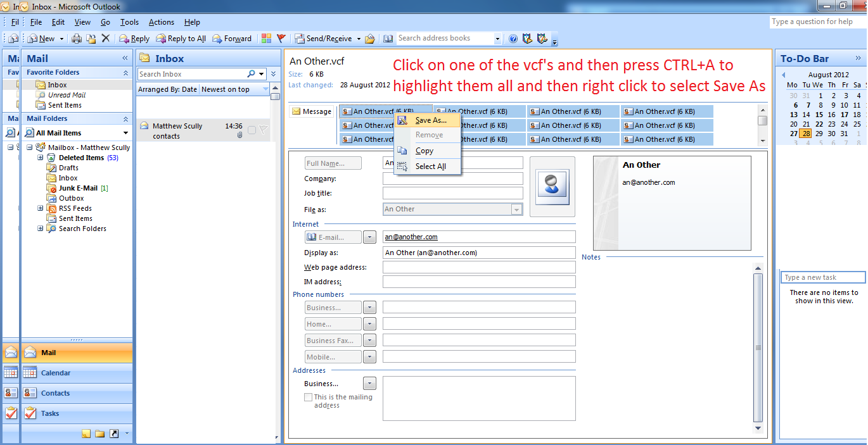Click the first shield icon after Help

point(527,39)
